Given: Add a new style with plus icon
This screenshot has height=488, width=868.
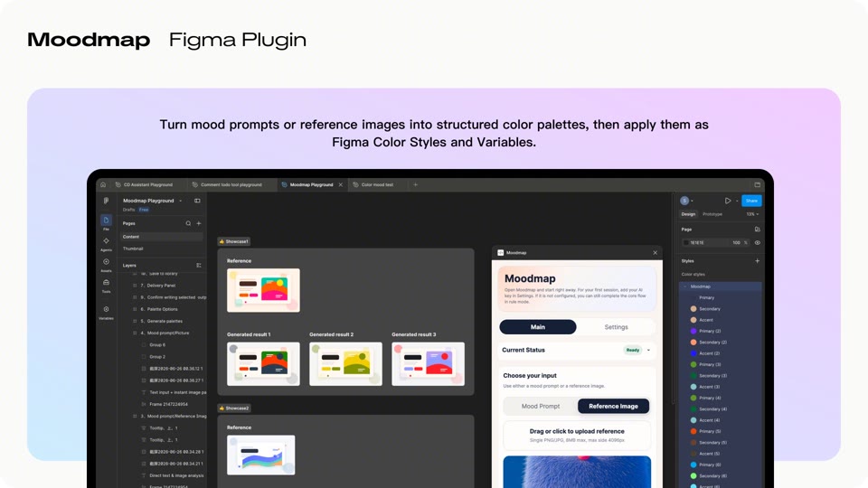Looking at the screenshot, I should (758, 261).
